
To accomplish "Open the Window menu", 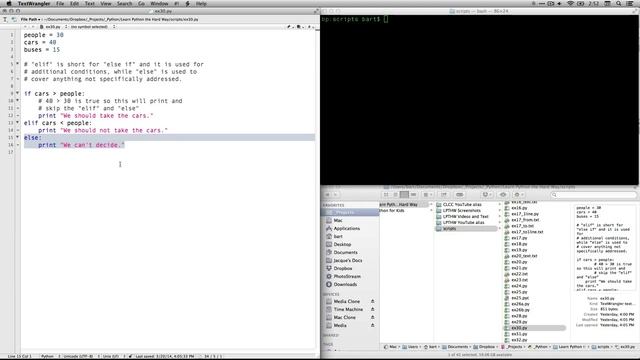I will (159, 4).
